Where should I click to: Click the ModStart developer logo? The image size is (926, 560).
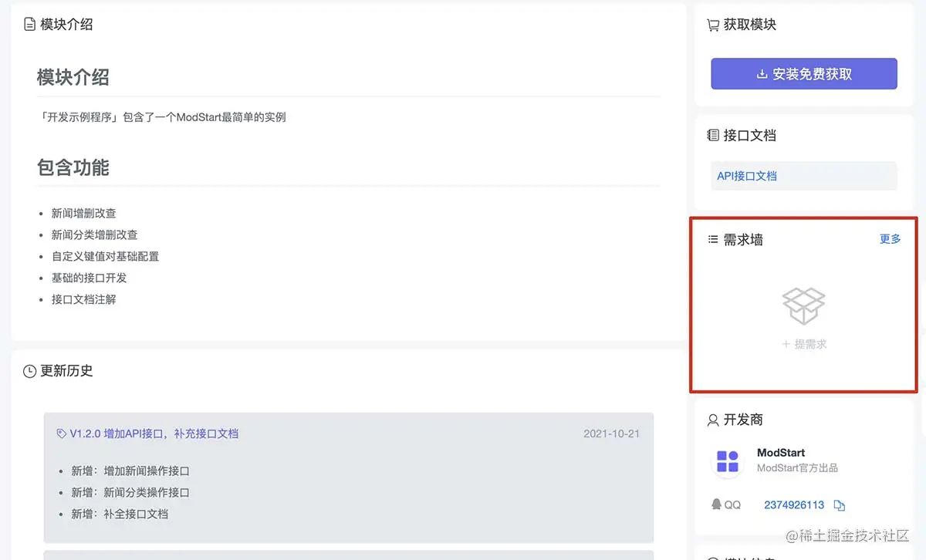click(728, 461)
